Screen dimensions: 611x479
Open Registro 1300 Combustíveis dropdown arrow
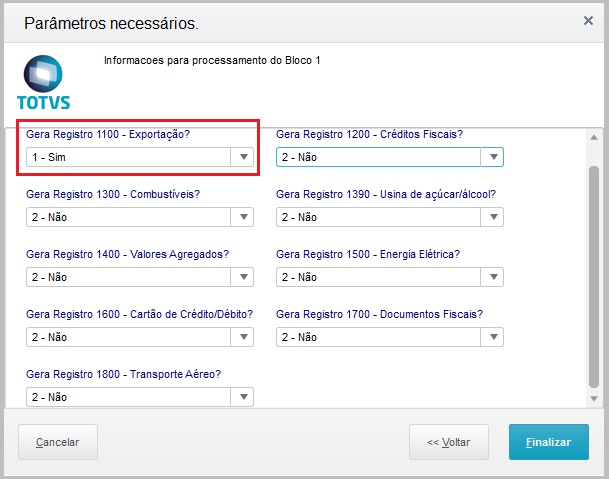click(x=243, y=217)
